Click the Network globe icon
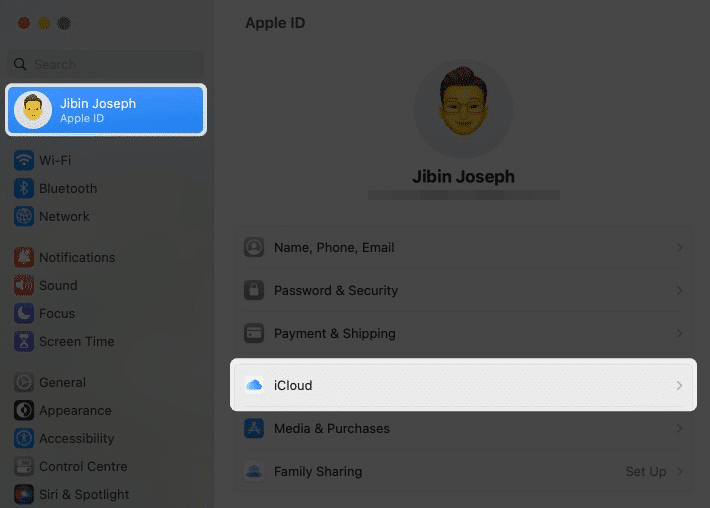This screenshot has height=508, width=710. click(x=24, y=216)
